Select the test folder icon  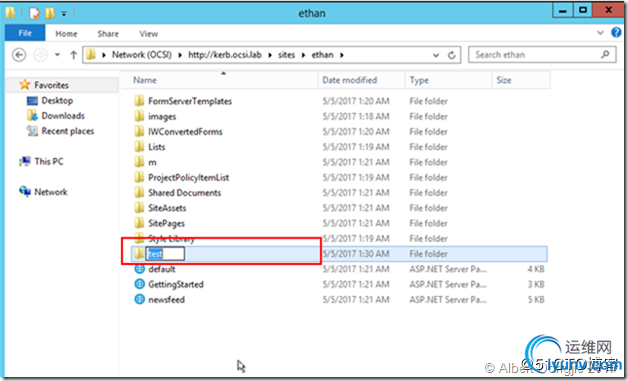pos(139,254)
